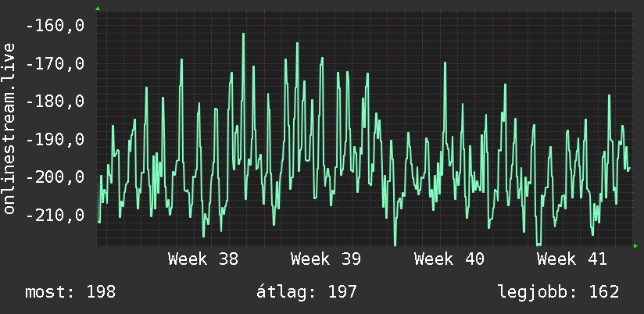Select the Week 38 axis label
Image resolution: width=644 pixels, height=314 pixels.
point(203,259)
